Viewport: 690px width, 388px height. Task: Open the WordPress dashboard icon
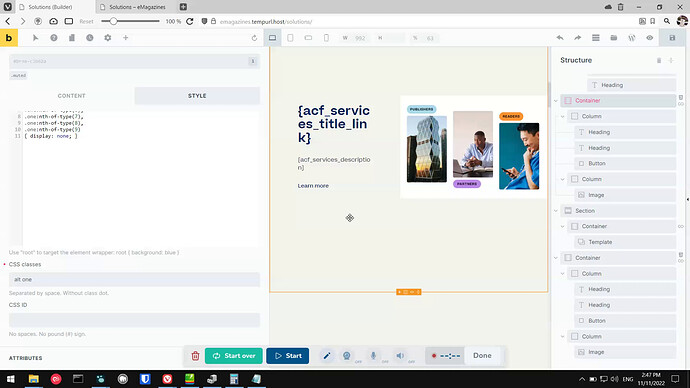click(x=631, y=38)
